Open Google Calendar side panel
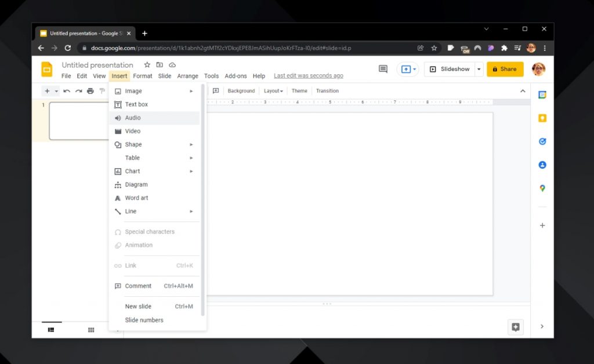 tap(542, 95)
